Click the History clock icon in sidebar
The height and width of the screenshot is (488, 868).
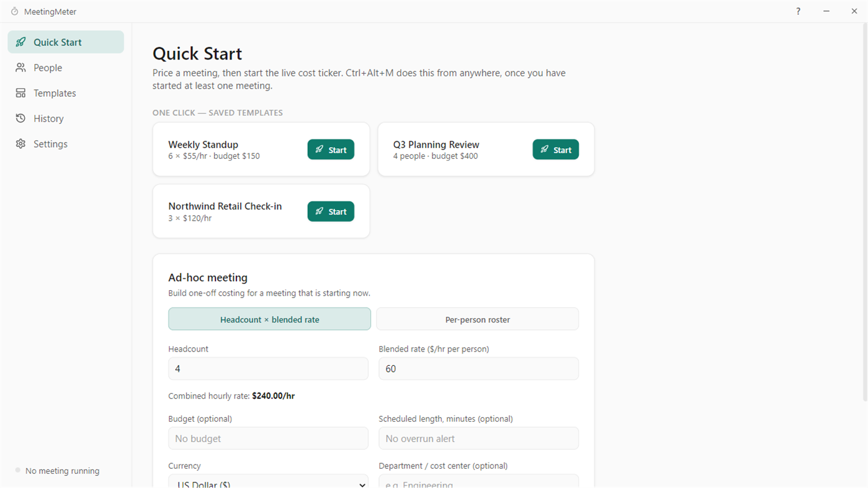[x=21, y=118]
